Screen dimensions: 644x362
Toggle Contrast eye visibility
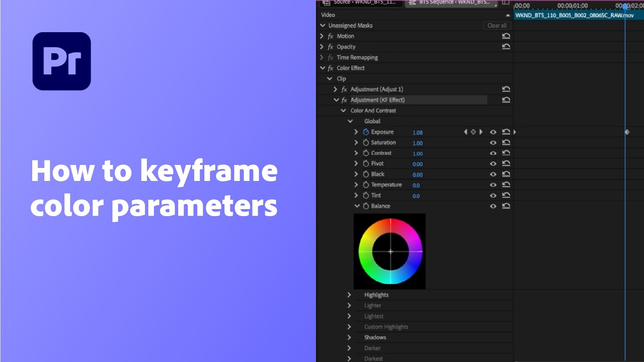pos(493,153)
